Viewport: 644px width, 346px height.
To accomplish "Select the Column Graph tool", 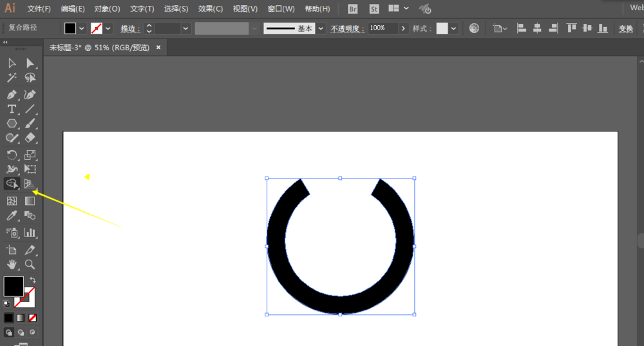I will click(x=30, y=233).
